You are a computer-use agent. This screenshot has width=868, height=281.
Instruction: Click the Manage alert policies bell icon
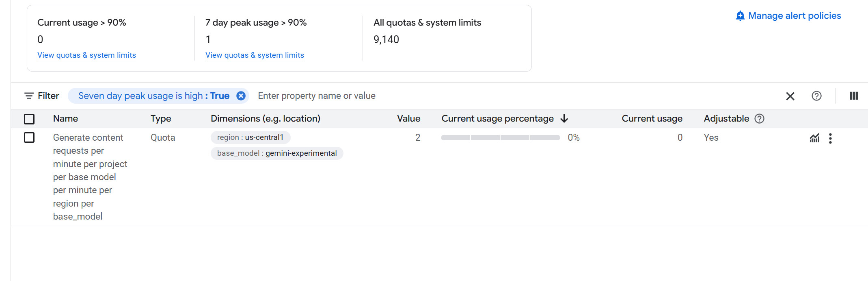tap(740, 16)
